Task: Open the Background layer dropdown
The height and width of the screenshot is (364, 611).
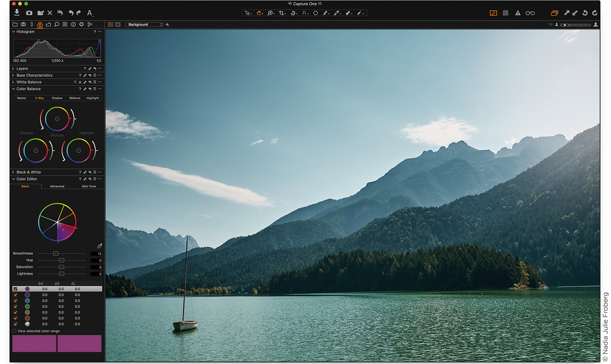Action: [145, 24]
